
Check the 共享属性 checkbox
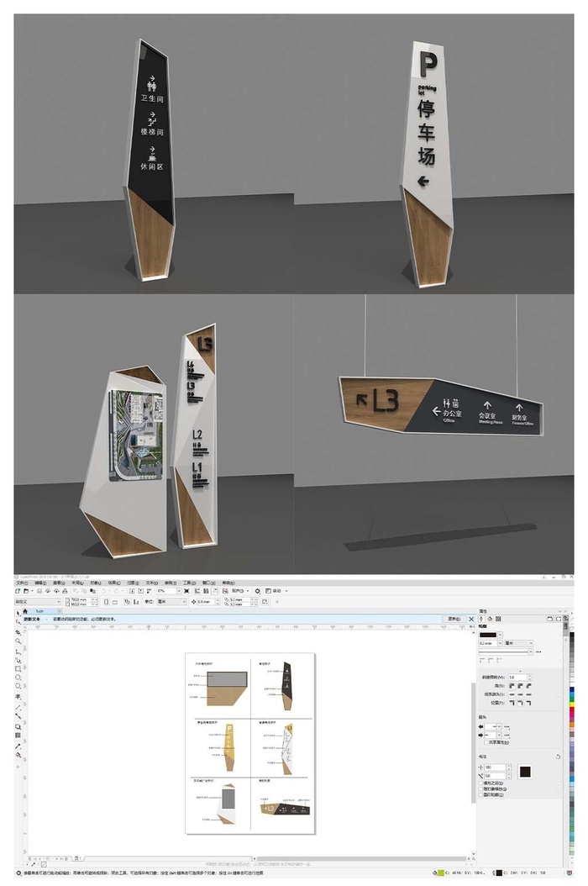click(486, 742)
